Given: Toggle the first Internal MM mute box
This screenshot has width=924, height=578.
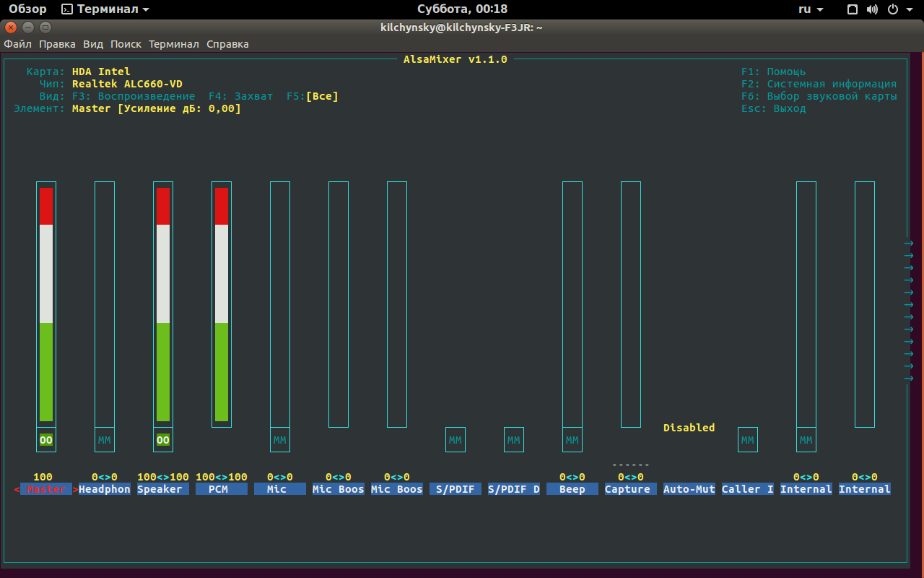Looking at the screenshot, I should 806,440.
